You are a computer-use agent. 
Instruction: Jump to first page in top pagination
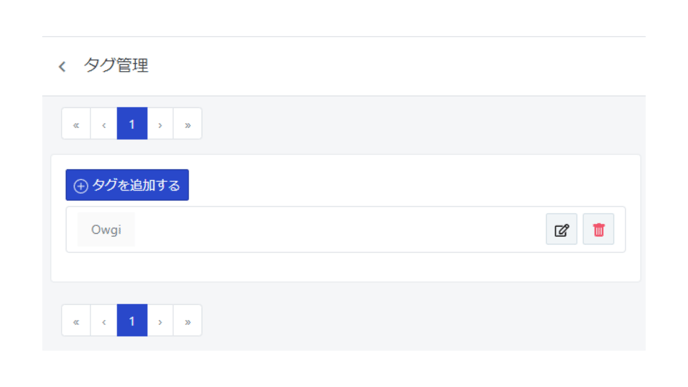click(76, 124)
